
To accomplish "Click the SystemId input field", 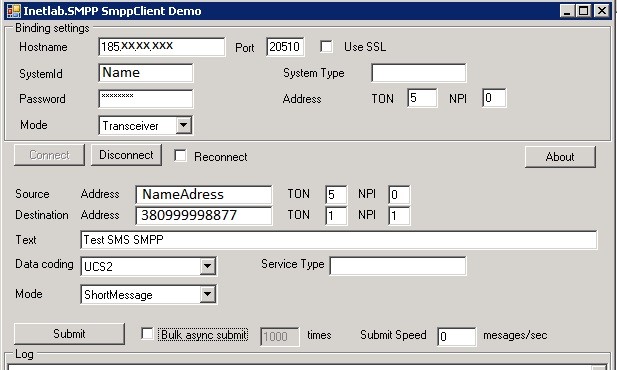I will coord(146,73).
